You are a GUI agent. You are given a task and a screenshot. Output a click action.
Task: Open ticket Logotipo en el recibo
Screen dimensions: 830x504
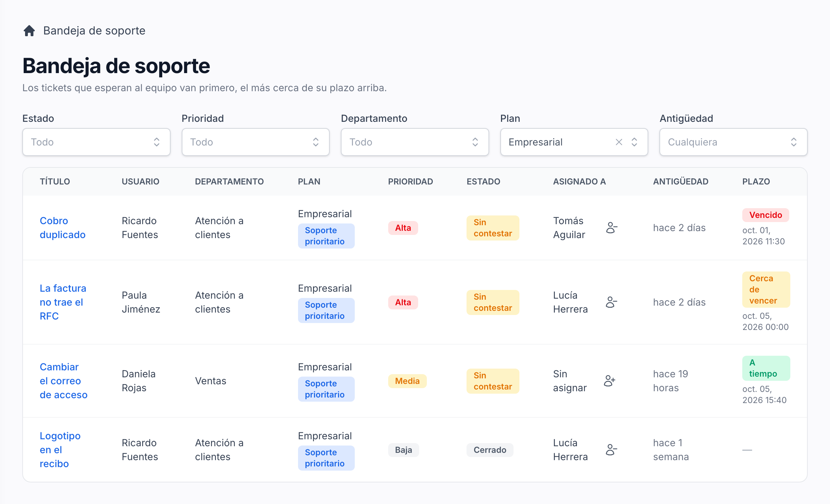point(60,450)
